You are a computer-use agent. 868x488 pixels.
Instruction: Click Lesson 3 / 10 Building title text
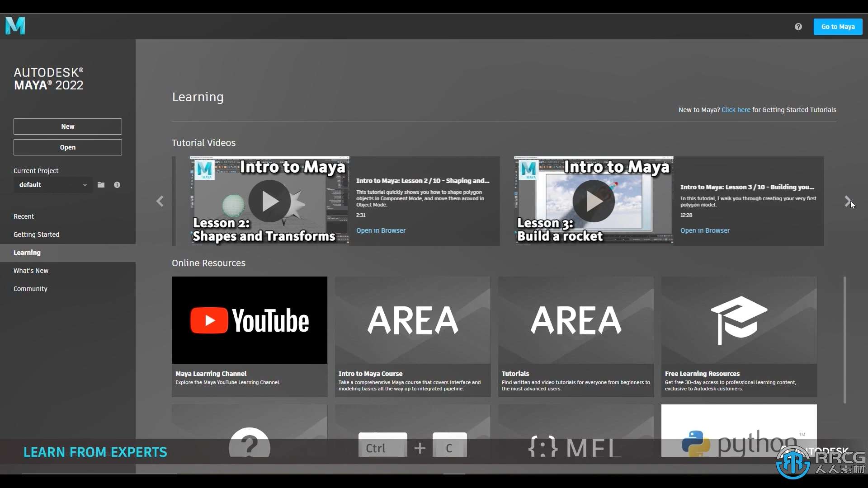point(747,187)
